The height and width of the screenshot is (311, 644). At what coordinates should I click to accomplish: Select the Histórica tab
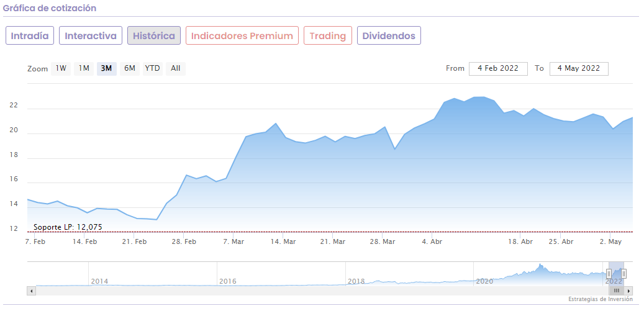(x=154, y=36)
